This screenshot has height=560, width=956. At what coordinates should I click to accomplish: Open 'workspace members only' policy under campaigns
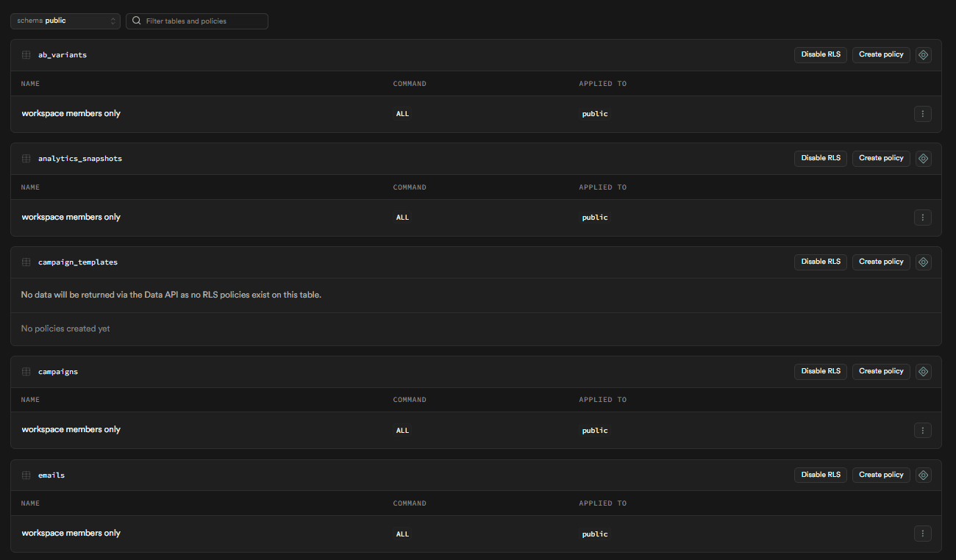click(x=71, y=430)
